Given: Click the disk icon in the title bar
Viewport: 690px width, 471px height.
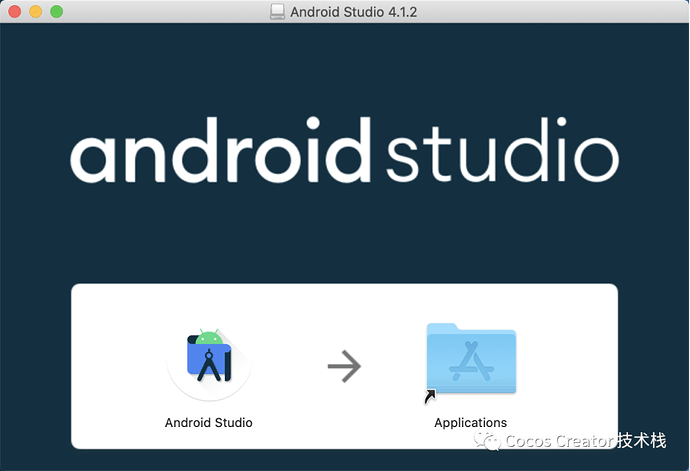Looking at the screenshot, I should (277, 11).
